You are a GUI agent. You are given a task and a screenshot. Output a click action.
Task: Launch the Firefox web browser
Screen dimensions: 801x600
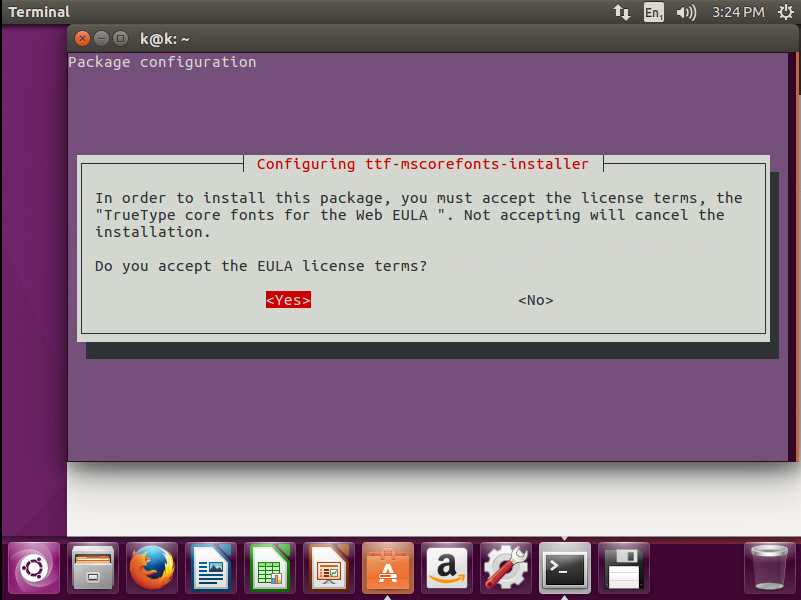tap(152, 567)
